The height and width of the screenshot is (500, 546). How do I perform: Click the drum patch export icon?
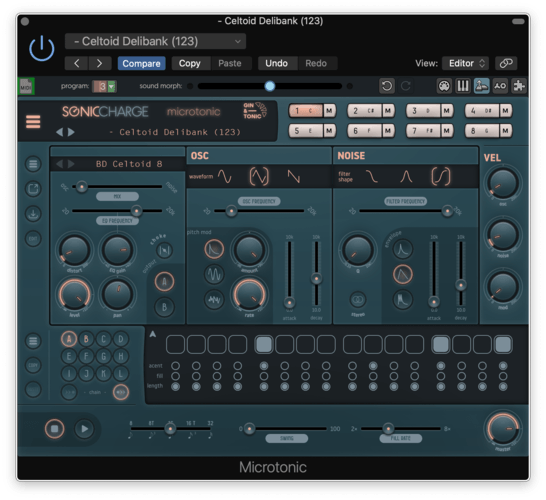(33, 189)
